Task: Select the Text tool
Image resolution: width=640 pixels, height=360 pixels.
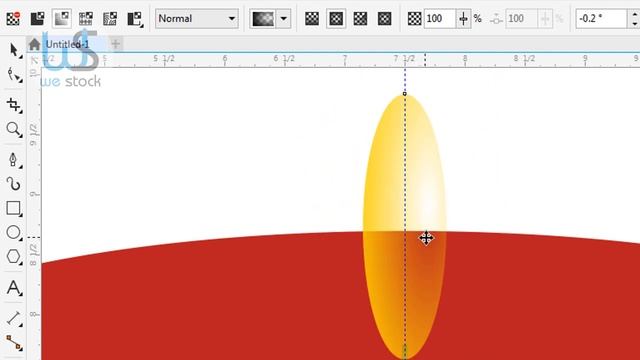Action: tap(14, 288)
